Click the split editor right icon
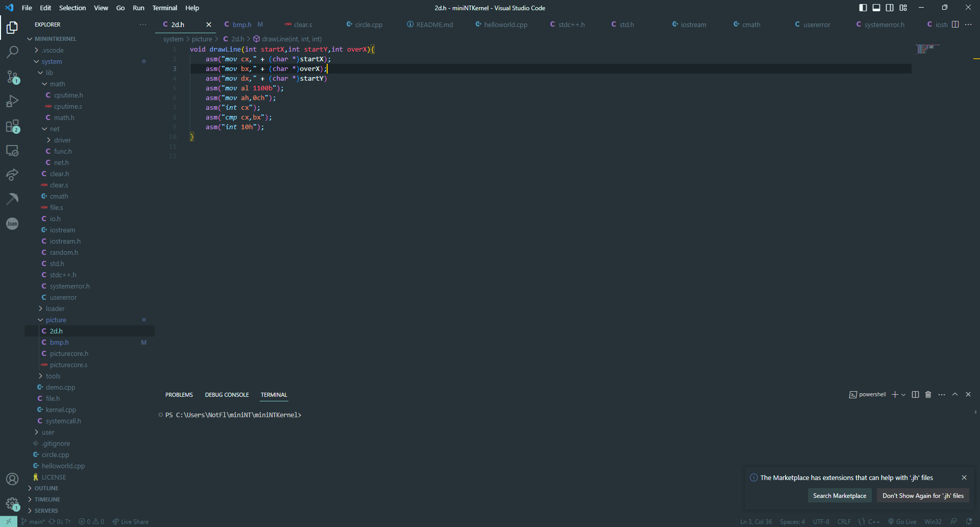 pos(955,25)
